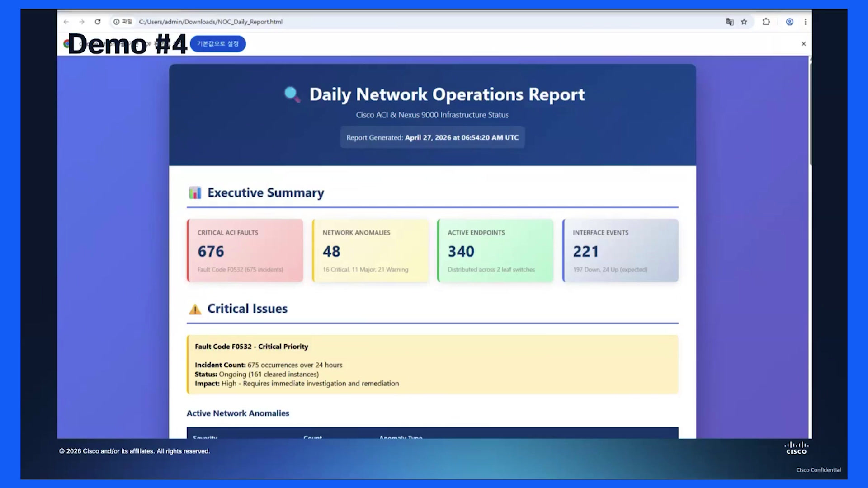
Task: Click the 'Impact: High' line
Action: [x=297, y=384]
